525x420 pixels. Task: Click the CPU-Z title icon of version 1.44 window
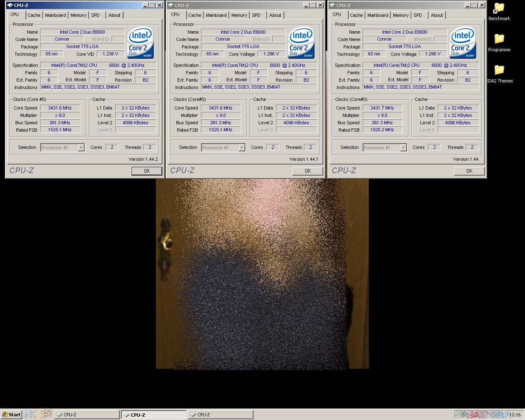coord(332,5)
